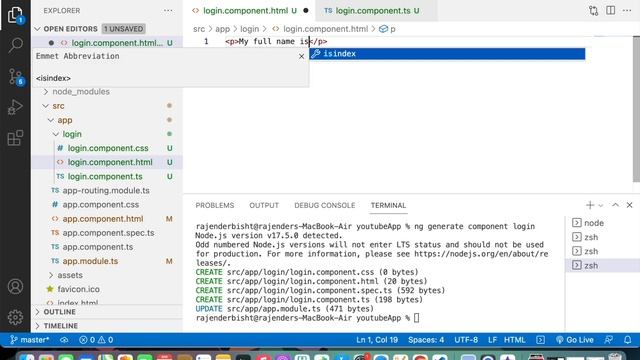Collapse the src folder
Screen dimensions: 640x360
58,106
